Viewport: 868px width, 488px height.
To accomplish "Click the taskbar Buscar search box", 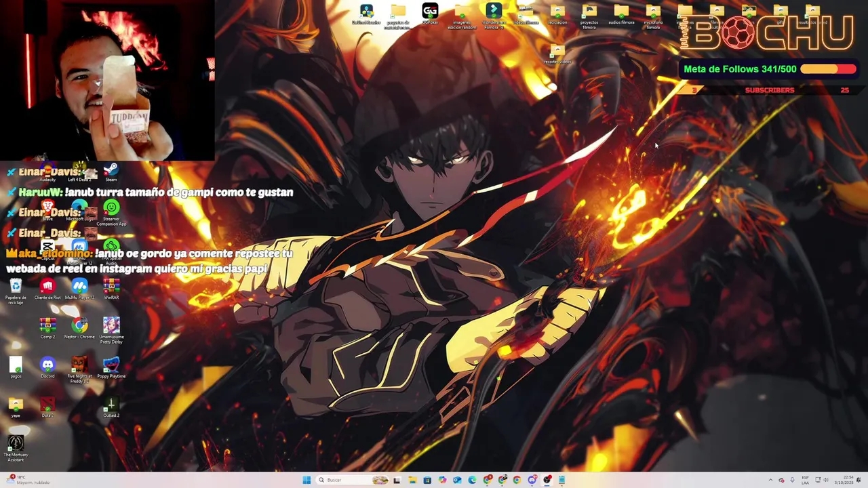I will coord(353,480).
